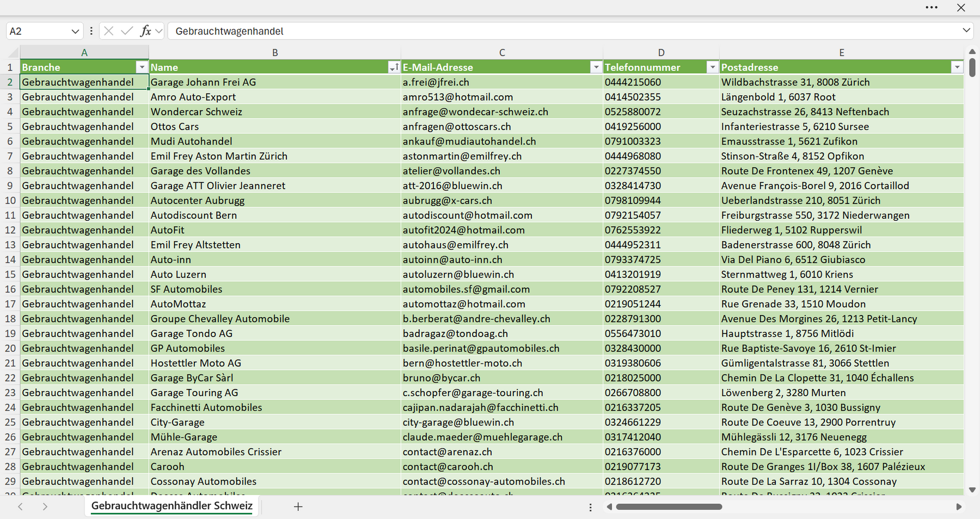Click the horizontal scrollbar thumb
Screen dimensions: 980x519
(x=669, y=506)
